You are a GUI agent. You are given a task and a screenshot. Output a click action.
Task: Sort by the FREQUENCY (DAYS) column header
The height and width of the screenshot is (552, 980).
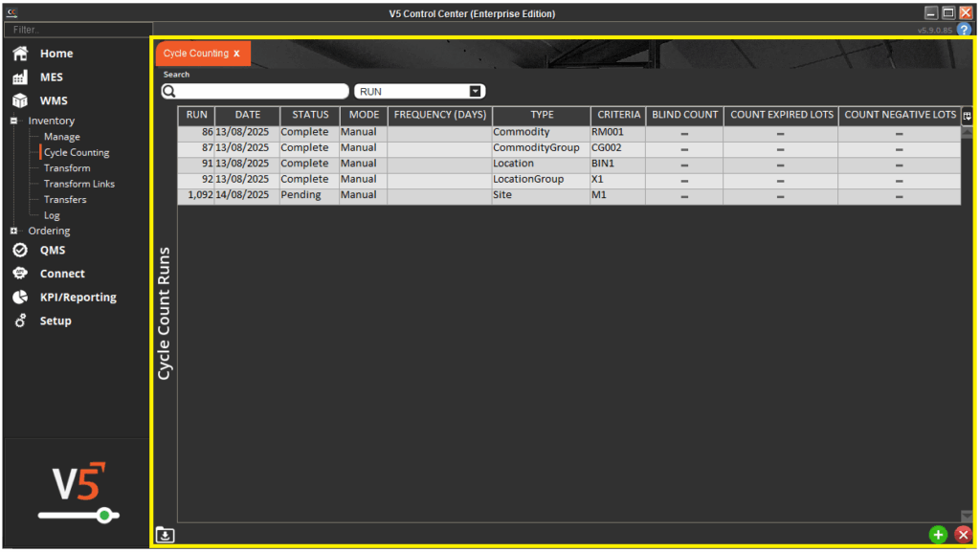click(x=440, y=116)
